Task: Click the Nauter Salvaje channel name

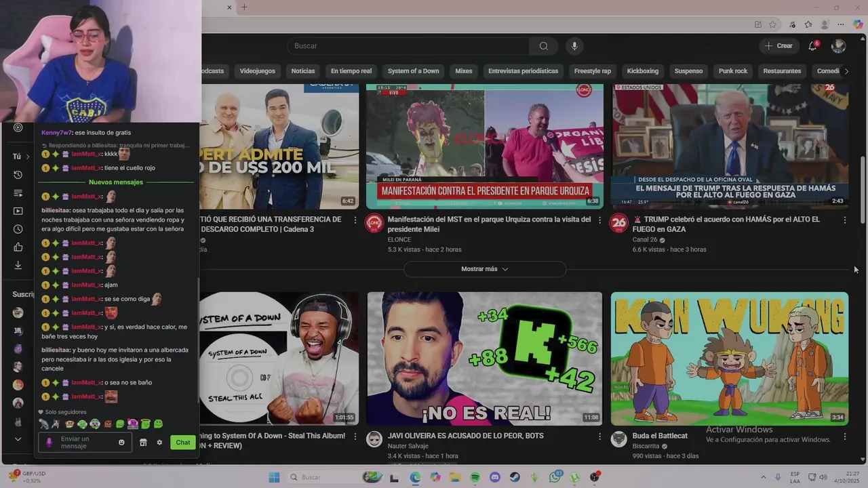Action: tap(408, 446)
